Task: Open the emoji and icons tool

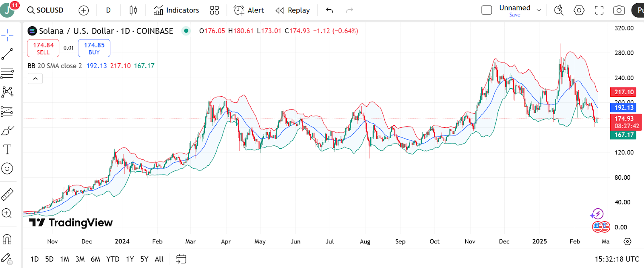Action: 7,168
